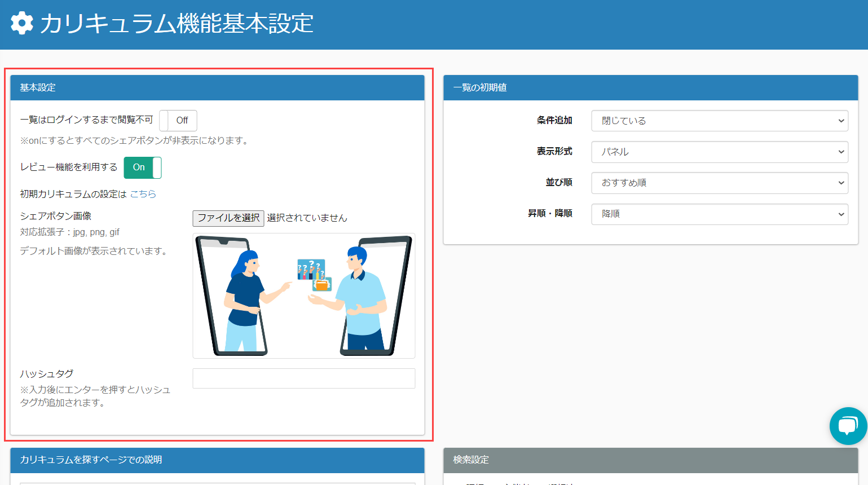
Task: Click the 表示形式 field label
Action: point(554,151)
